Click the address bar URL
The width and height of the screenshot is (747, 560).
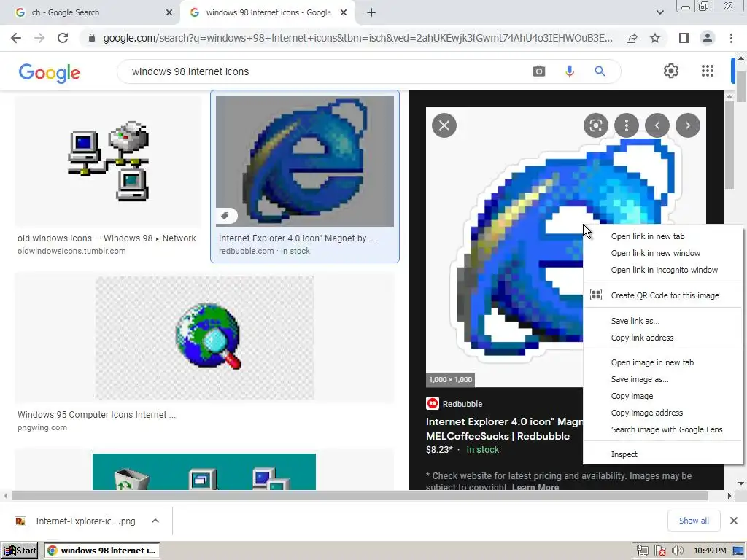coord(357,38)
